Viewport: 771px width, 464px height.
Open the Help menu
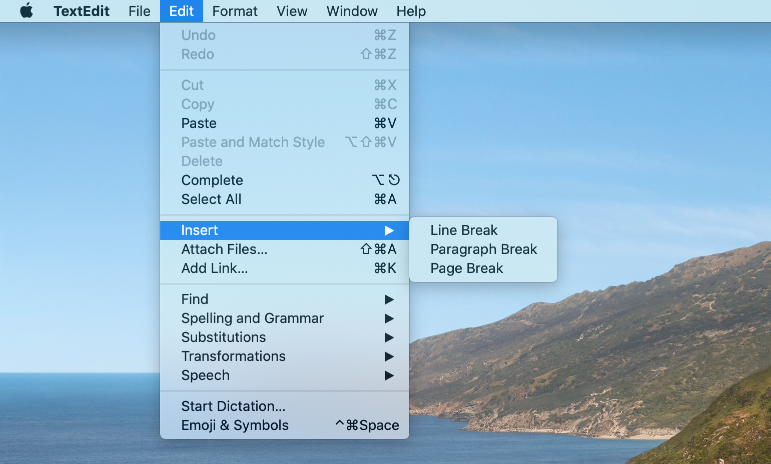[411, 11]
